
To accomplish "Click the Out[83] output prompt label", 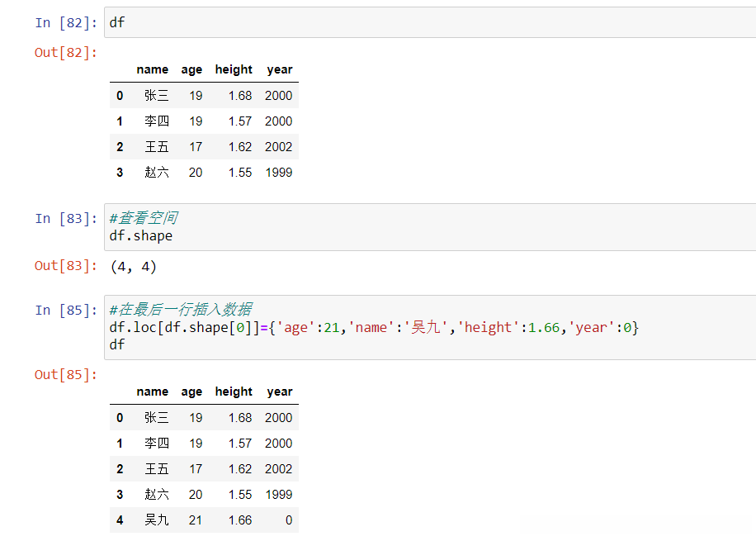I will coord(65,266).
